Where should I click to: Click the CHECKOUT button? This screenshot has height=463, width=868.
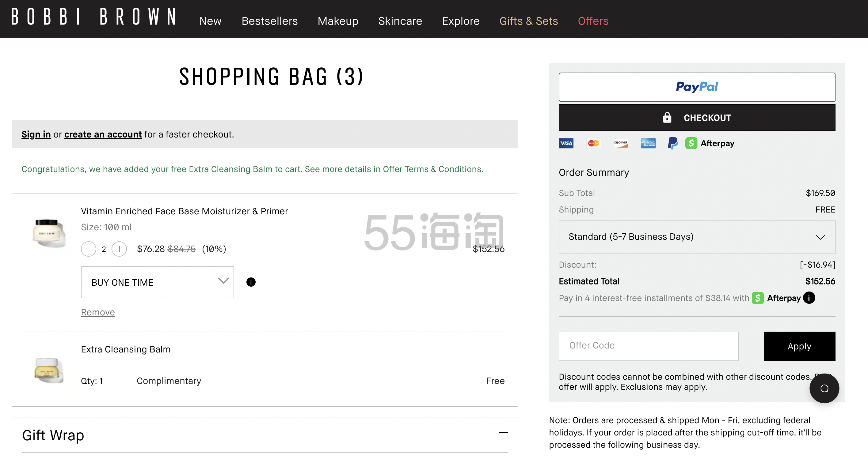click(x=697, y=118)
